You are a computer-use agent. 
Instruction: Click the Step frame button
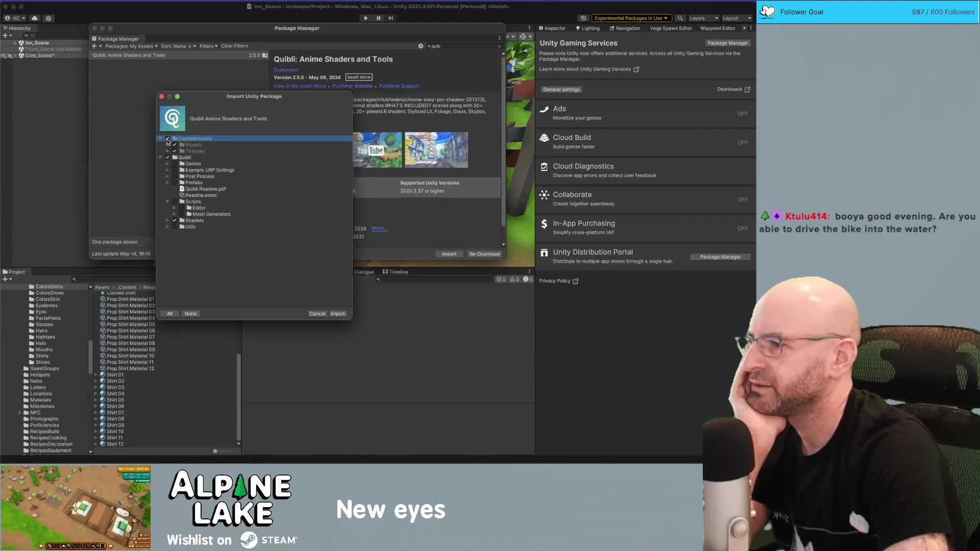click(391, 18)
